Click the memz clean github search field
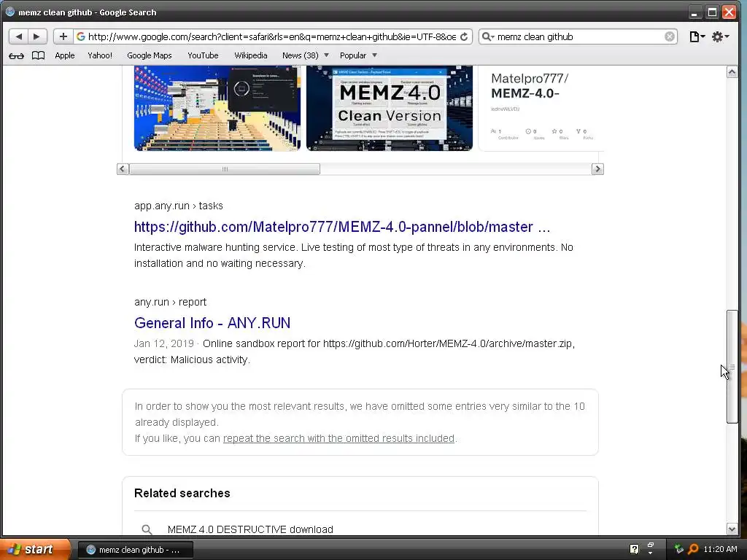 tap(578, 36)
